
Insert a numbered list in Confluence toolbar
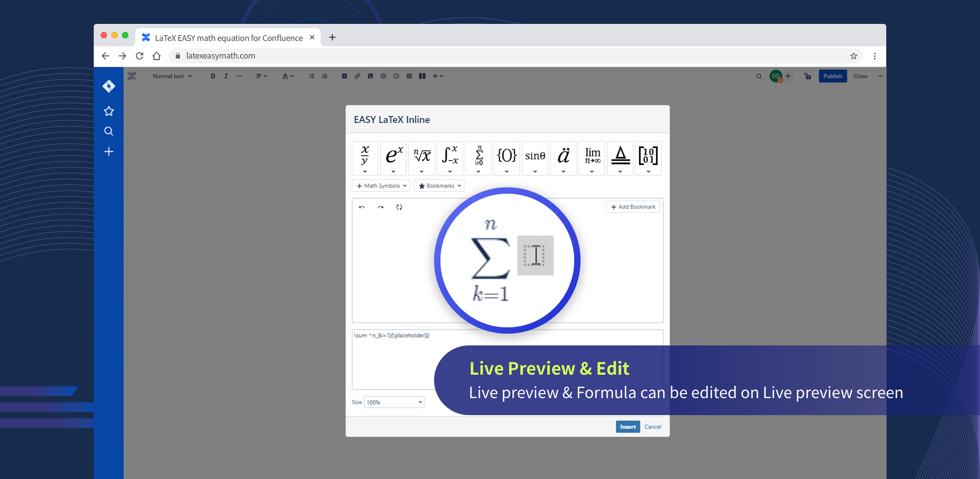coord(324,76)
